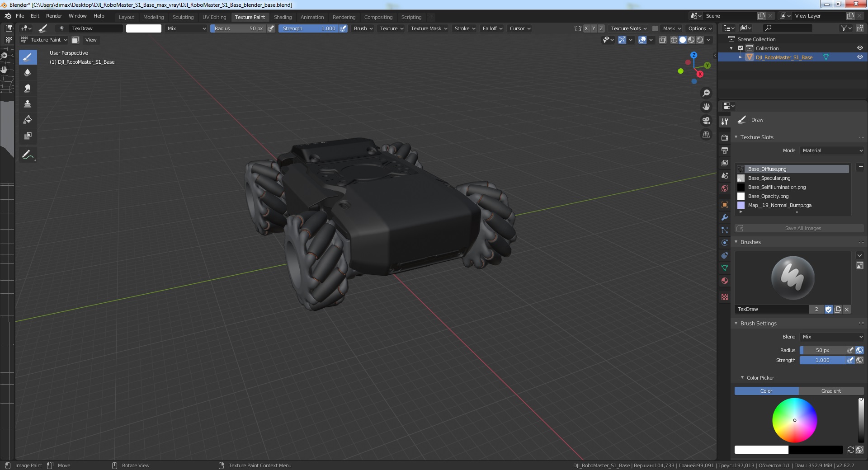The height and width of the screenshot is (470, 868).
Task: Open the Stroke dropdown
Action: click(465, 28)
